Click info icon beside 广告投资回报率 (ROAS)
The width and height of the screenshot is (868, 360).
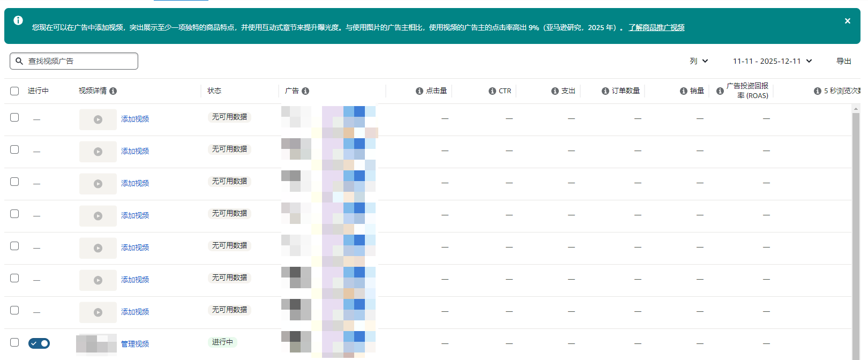point(720,91)
